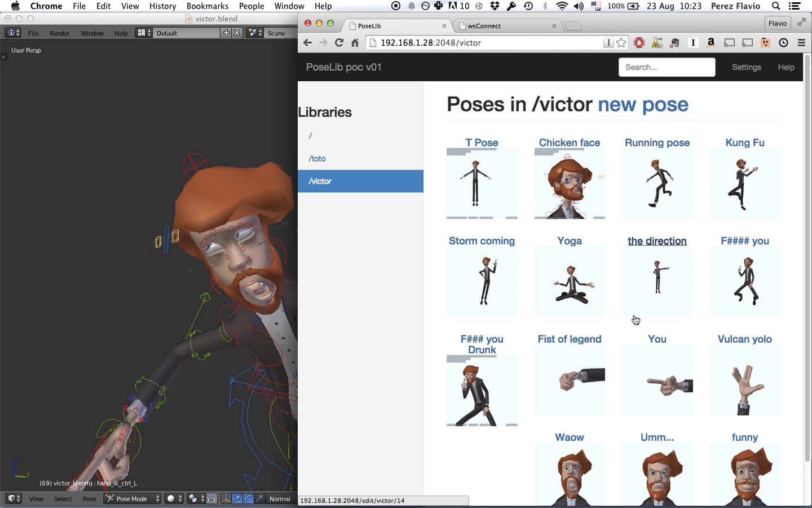Click the 'the direction' pose title
The image size is (812, 508).
coord(657,241)
